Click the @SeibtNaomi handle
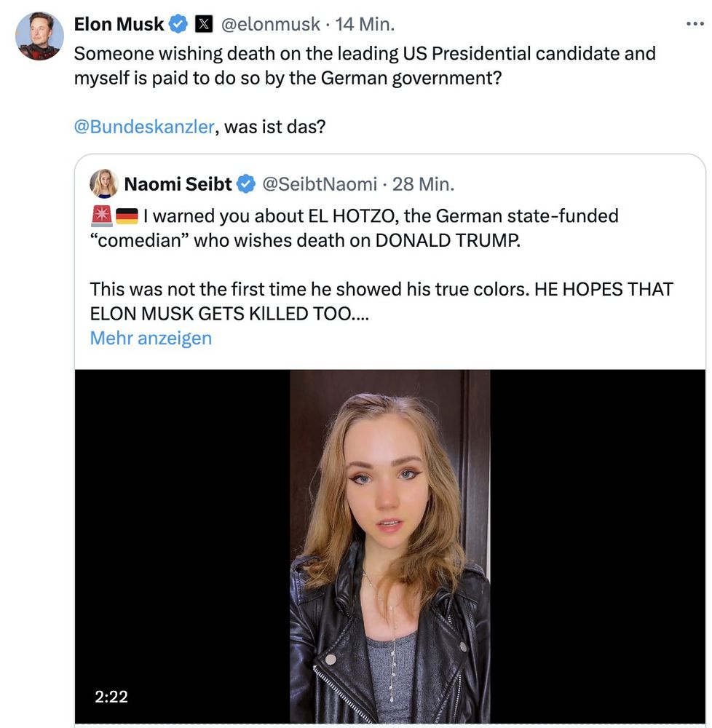The image size is (712, 728). point(319,184)
